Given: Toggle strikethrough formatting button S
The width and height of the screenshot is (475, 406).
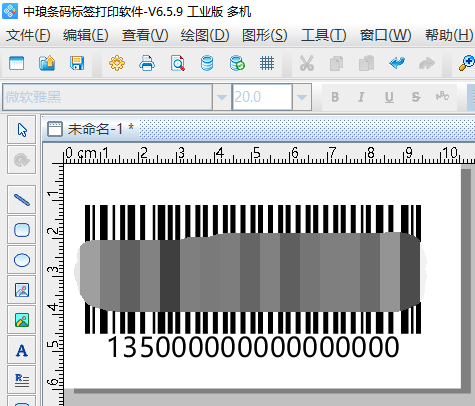Looking at the screenshot, I should 416,97.
